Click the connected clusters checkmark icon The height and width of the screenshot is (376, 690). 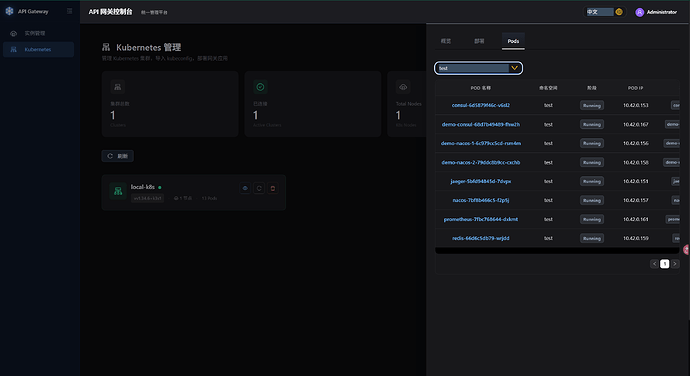pos(260,87)
